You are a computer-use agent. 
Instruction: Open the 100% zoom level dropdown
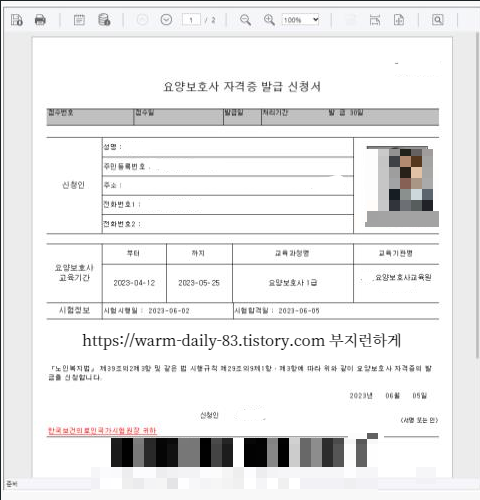tap(301, 20)
